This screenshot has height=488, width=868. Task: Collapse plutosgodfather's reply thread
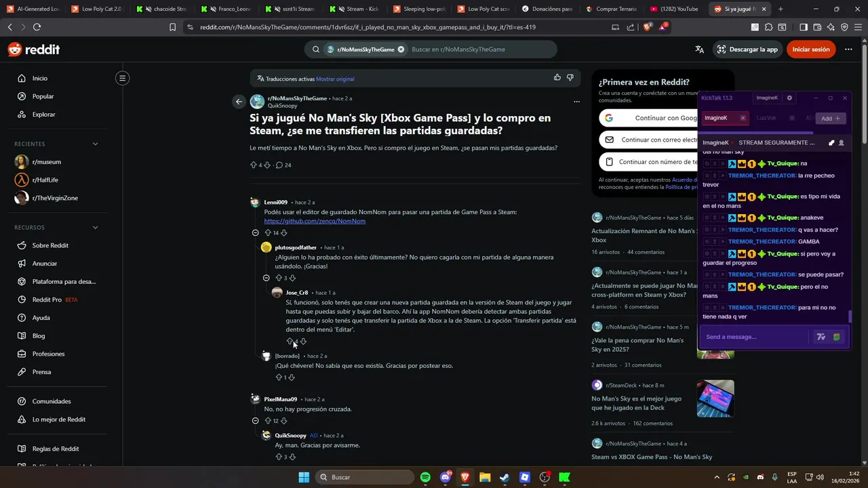267,278
